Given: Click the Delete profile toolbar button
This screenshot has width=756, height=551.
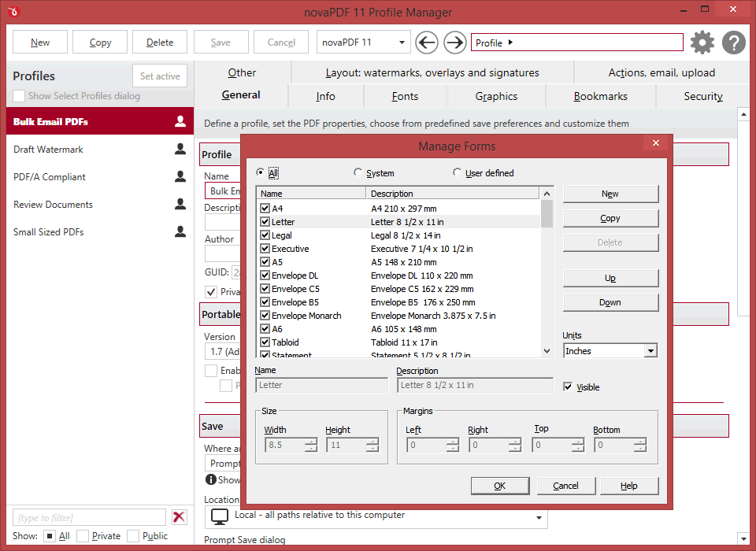Looking at the screenshot, I should tap(160, 43).
